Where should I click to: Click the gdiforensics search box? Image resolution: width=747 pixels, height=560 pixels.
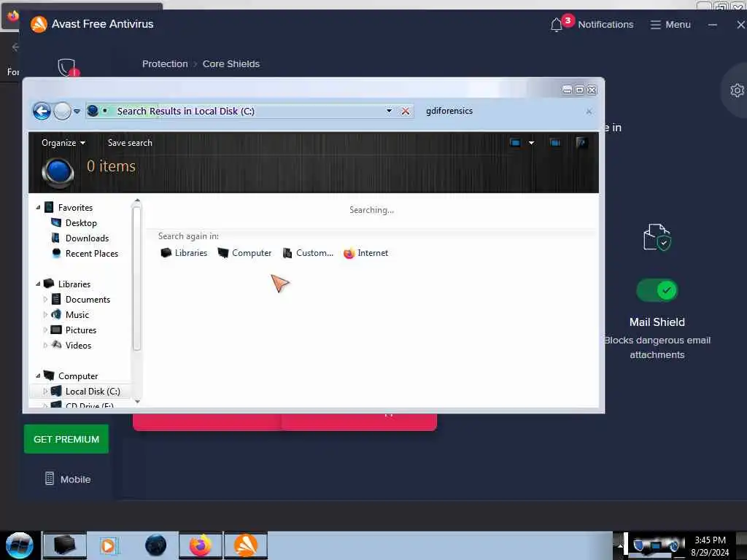point(503,111)
